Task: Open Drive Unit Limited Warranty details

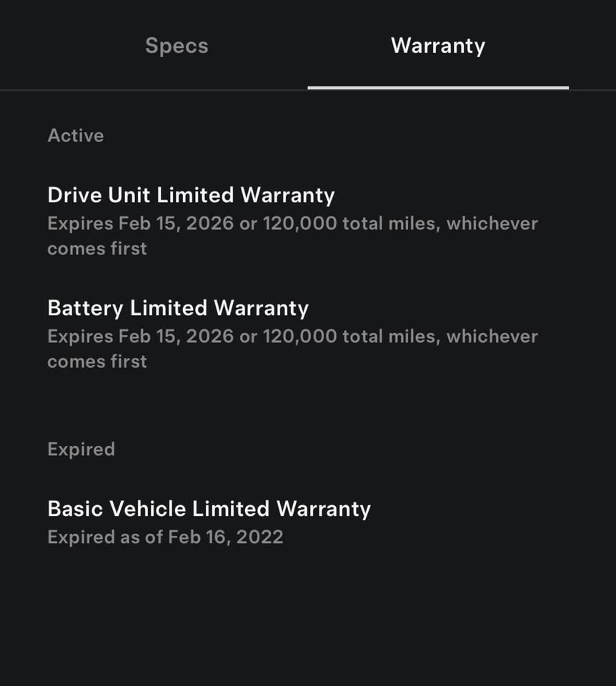Action: [192, 194]
